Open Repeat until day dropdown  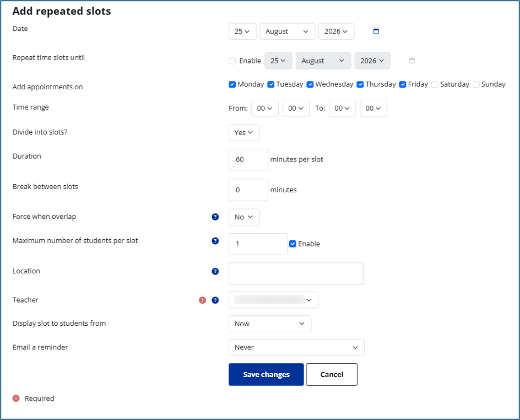pyautogui.click(x=278, y=61)
